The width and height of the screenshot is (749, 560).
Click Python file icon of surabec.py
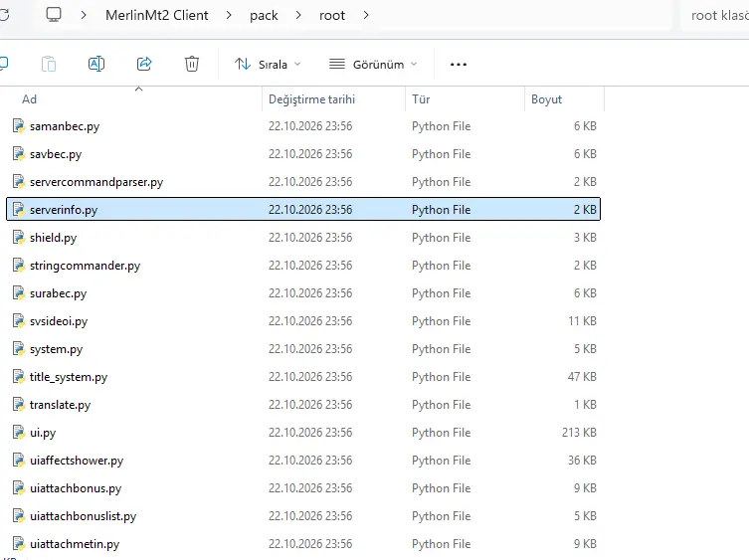(18, 292)
